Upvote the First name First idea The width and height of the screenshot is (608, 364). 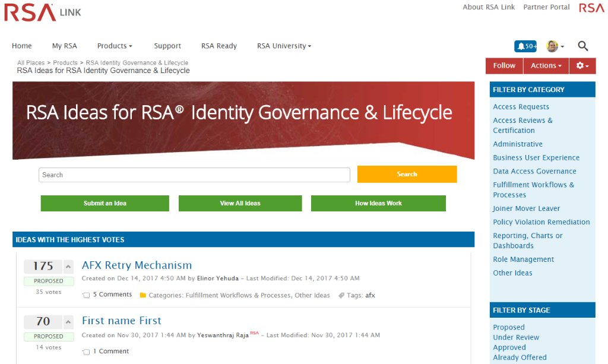68,322
